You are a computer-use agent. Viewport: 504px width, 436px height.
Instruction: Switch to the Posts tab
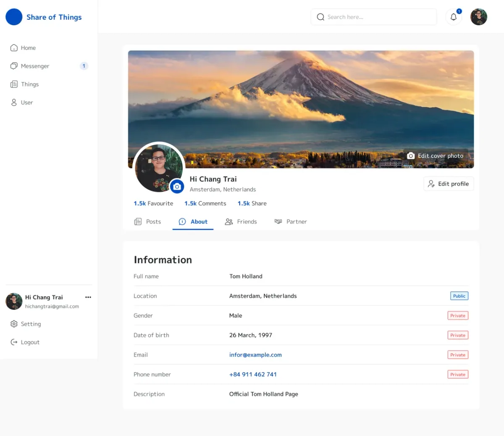click(147, 222)
